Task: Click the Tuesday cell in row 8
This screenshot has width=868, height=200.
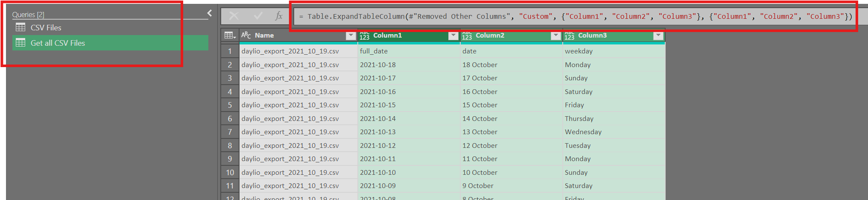Action: tap(614, 146)
